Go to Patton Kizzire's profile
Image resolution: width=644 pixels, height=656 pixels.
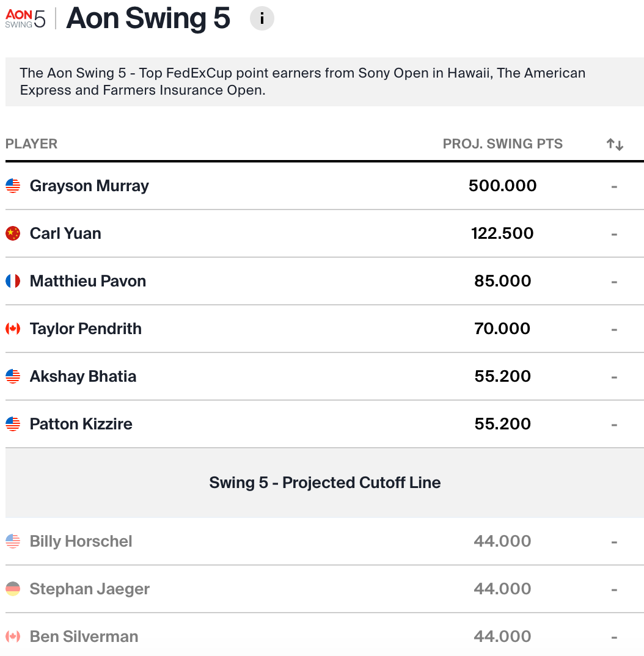tap(81, 424)
